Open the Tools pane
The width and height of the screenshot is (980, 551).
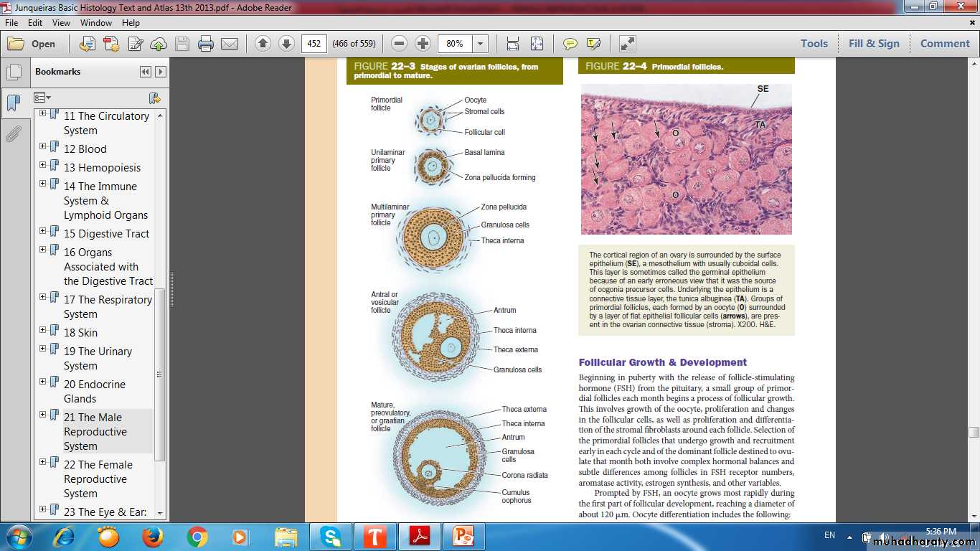click(814, 44)
